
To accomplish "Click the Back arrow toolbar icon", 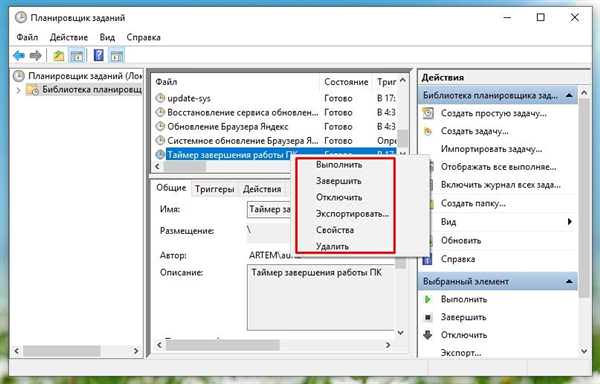I will click(19, 56).
